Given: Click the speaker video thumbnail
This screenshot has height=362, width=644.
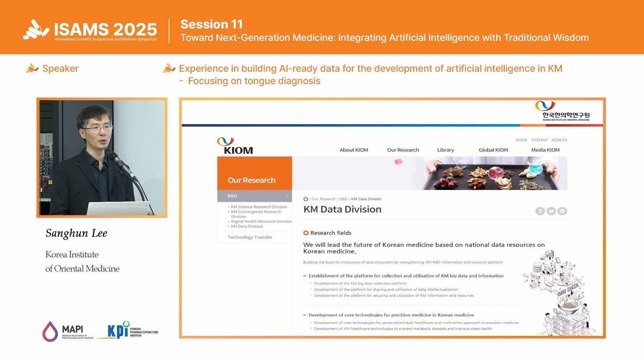Looking at the screenshot, I should point(102,158).
